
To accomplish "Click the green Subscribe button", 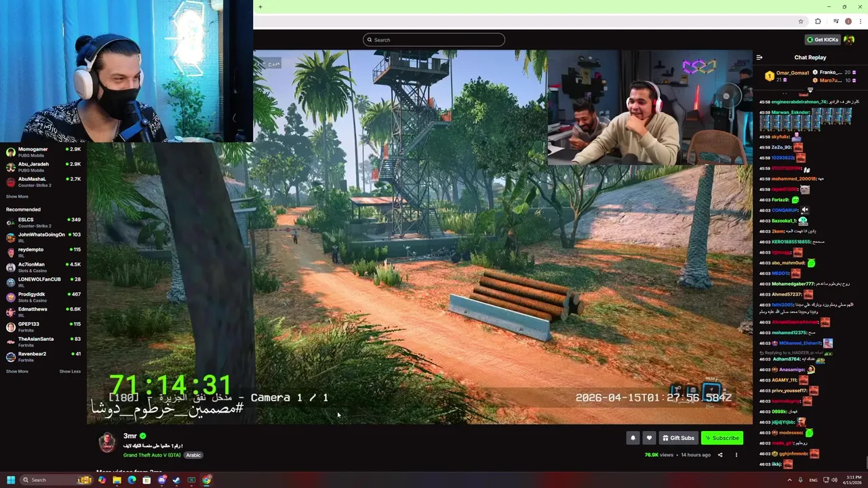I will [722, 438].
